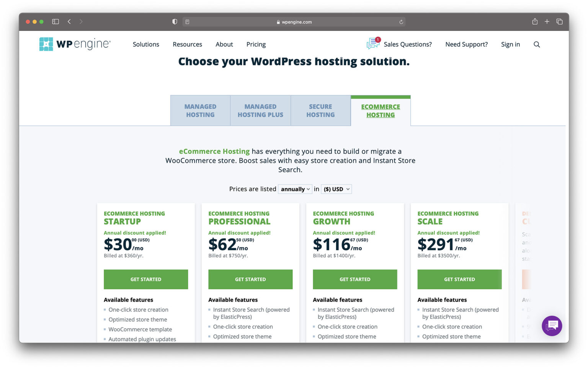The image size is (588, 368).
Task: Select the Secure Hosting tab
Action: (x=320, y=111)
